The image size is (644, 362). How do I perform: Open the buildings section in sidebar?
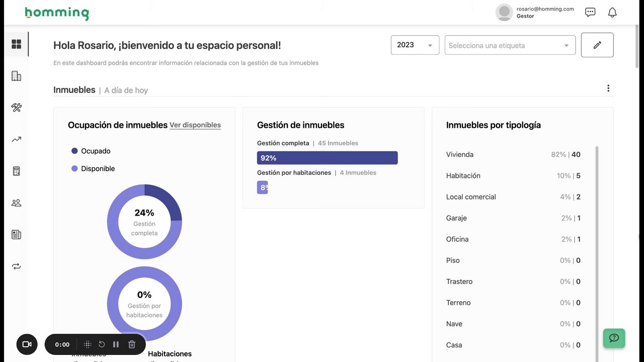pos(17,76)
